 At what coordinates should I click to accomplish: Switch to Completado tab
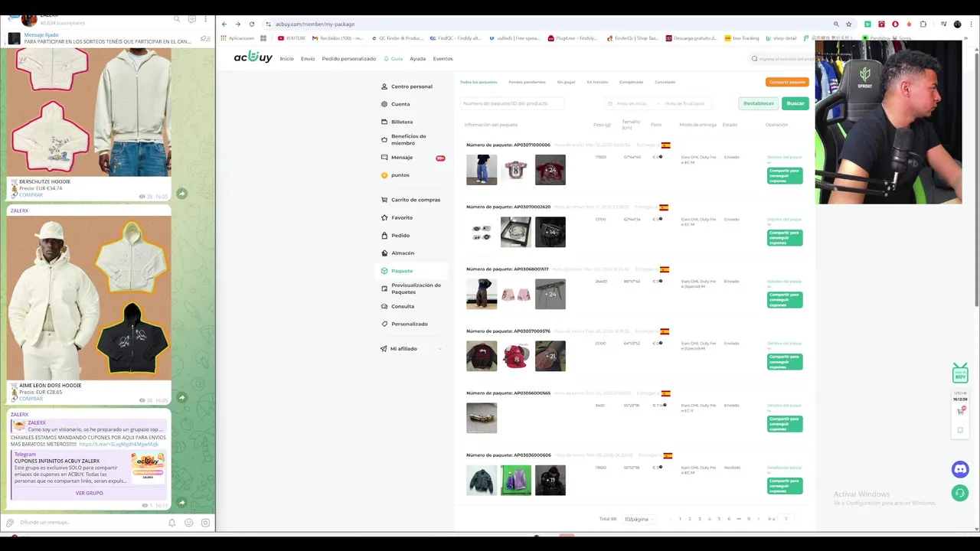coord(631,82)
